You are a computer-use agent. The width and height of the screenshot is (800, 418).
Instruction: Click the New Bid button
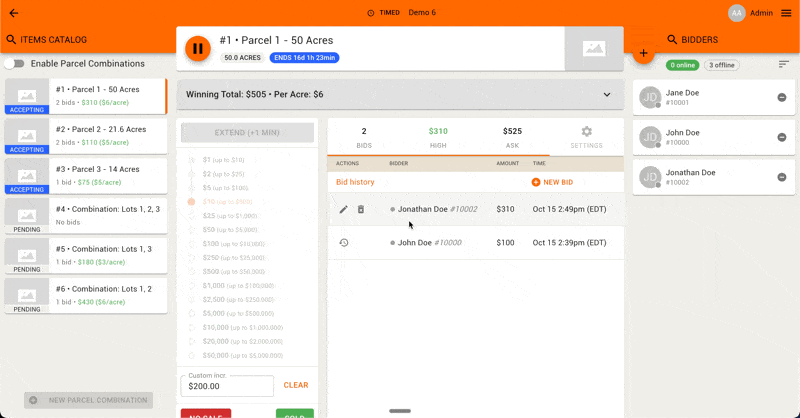552,182
